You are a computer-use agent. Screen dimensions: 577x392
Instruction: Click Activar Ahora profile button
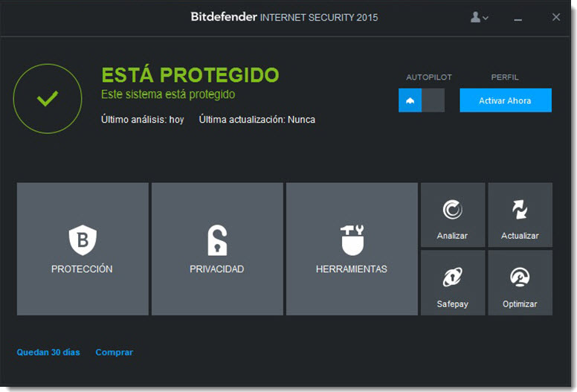point(505,100)
